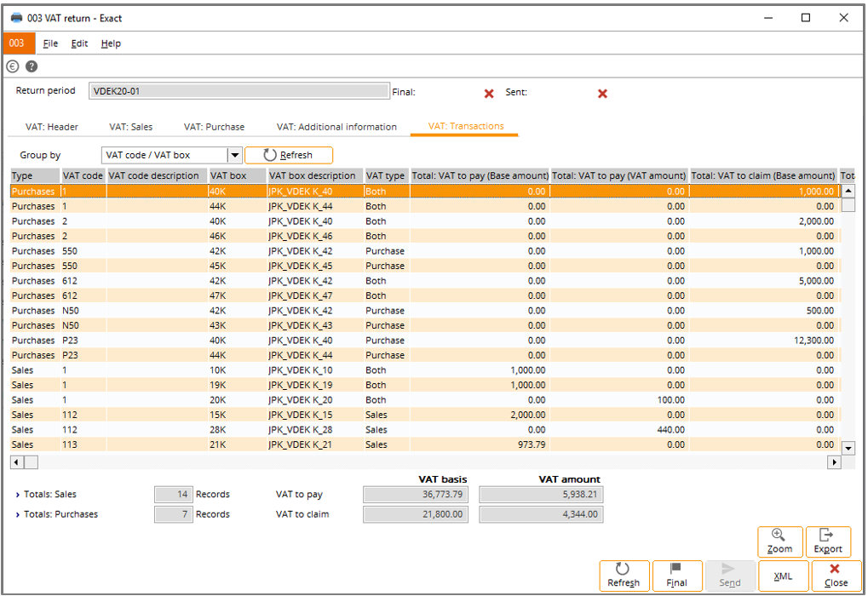Switch to the VAT: Additional information tab

(336, 127)
